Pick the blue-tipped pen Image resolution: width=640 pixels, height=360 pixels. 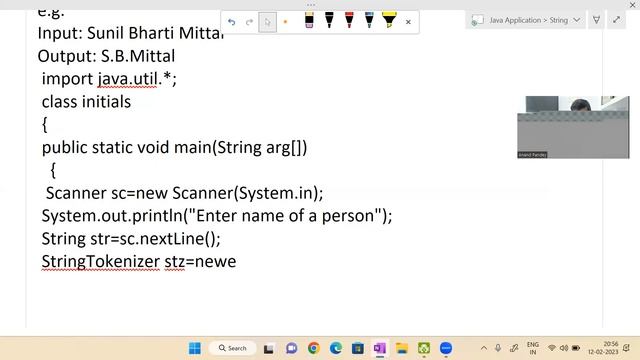[369, 20]
